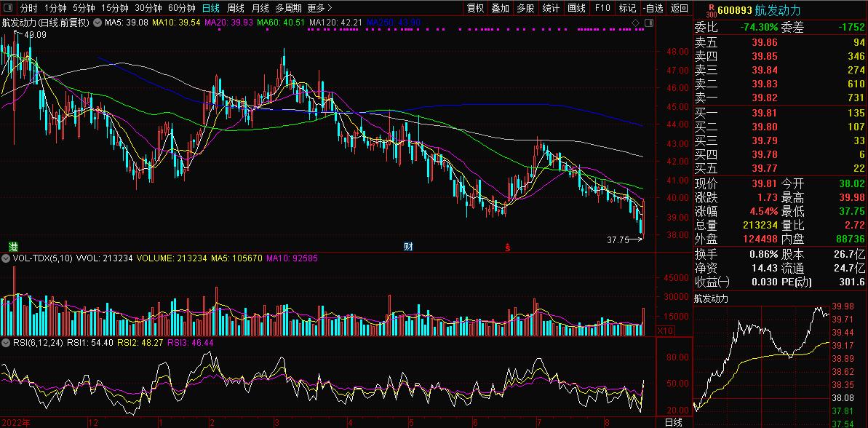Open the RSI indicator dropdown arrow

[7, 342]
